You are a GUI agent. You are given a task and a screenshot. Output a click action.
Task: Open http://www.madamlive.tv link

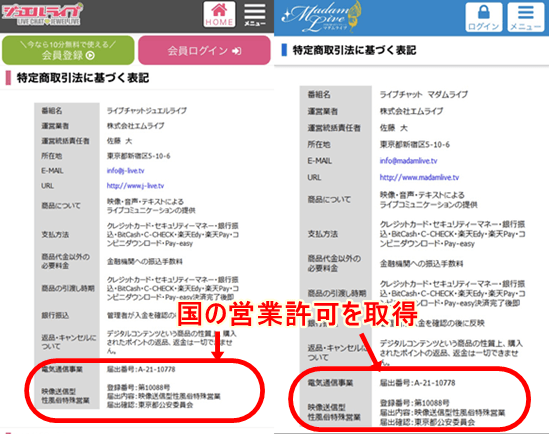(x=419, y=177)
